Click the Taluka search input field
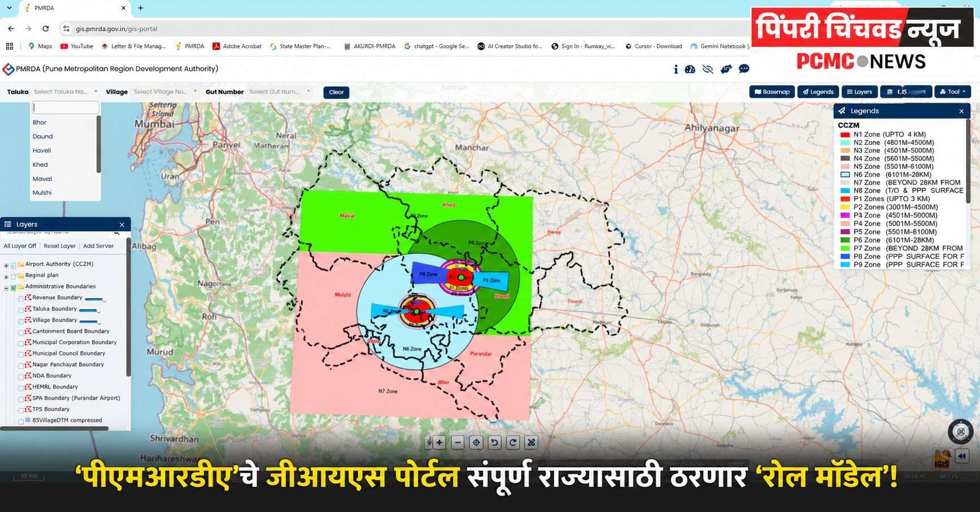Screen dimensions: 980x512 (x=66, y=107)
